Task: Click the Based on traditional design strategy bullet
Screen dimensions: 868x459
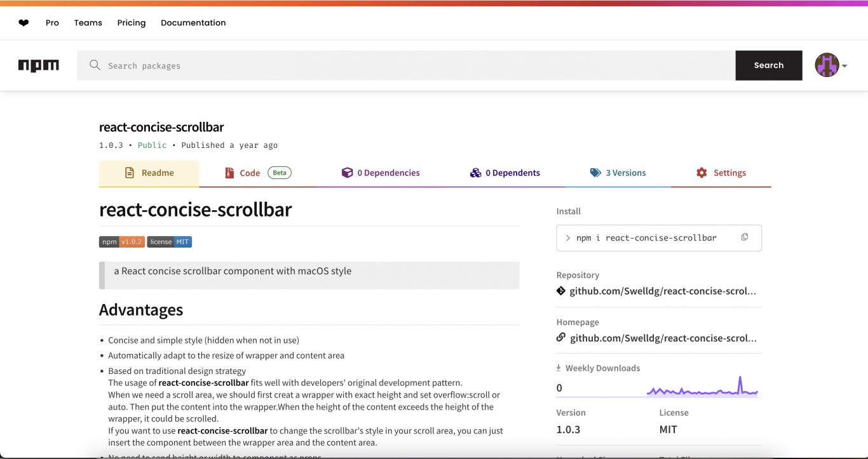Action: point(177,371)
